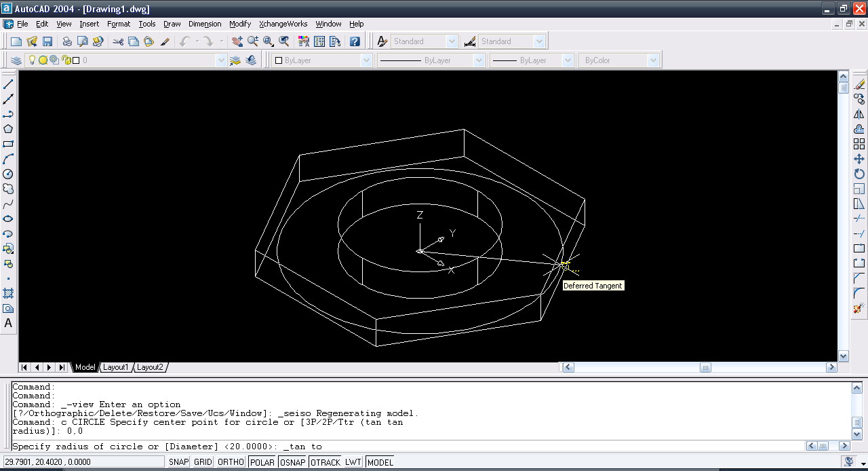Toggle ORTHO mode in status bar
The image size is (868, 471).
coord(231,462)
